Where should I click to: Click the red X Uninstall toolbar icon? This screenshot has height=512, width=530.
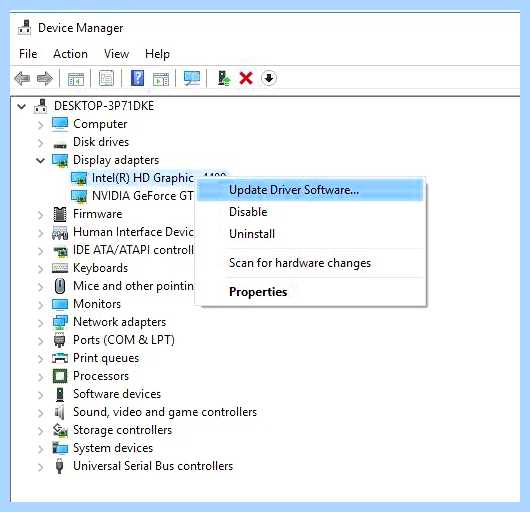pyautogui.click(x=246, y=78)
